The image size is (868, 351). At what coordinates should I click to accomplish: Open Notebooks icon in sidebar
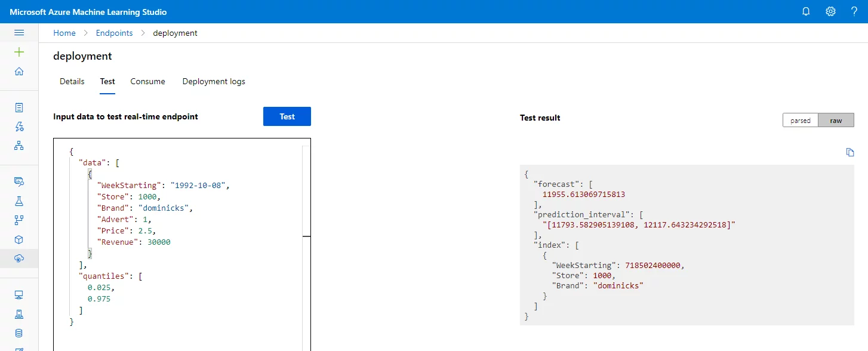coord(19,107)
